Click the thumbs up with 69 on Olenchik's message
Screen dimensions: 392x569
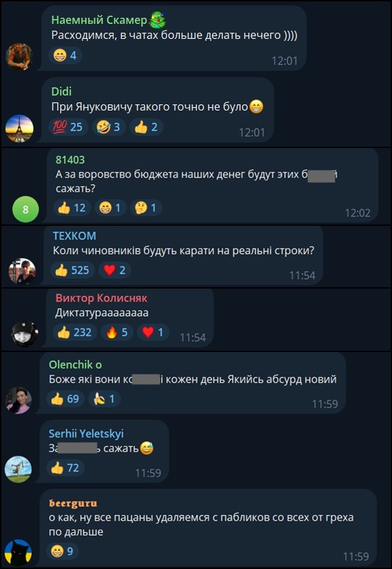click(65, 399)
